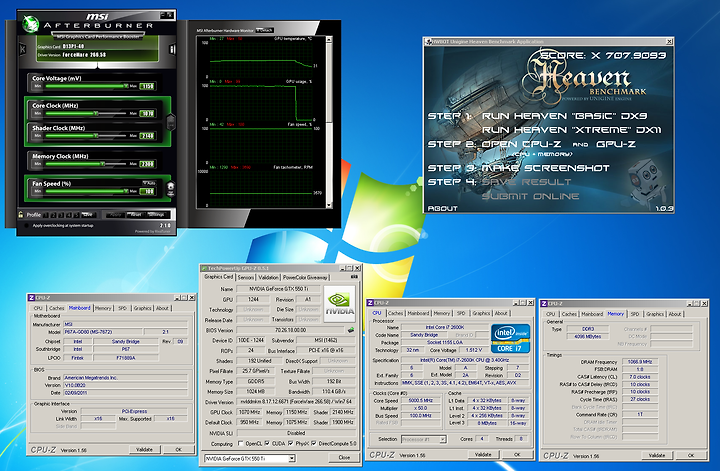Screen dimensions: 720x471
Task: Click the Apply button in Afterburner
Action: click(x=115, y=214)
